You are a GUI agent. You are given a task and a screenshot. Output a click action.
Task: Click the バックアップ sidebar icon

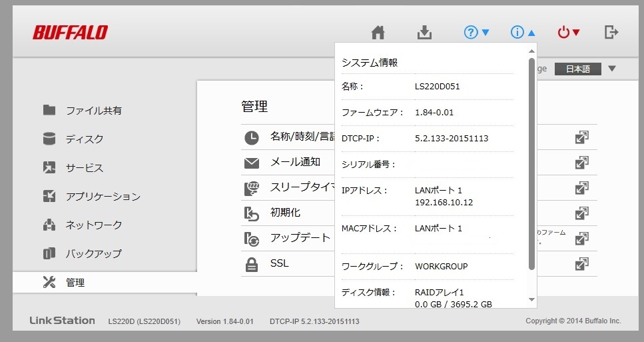pyautogui.click(x=49, y=253)
